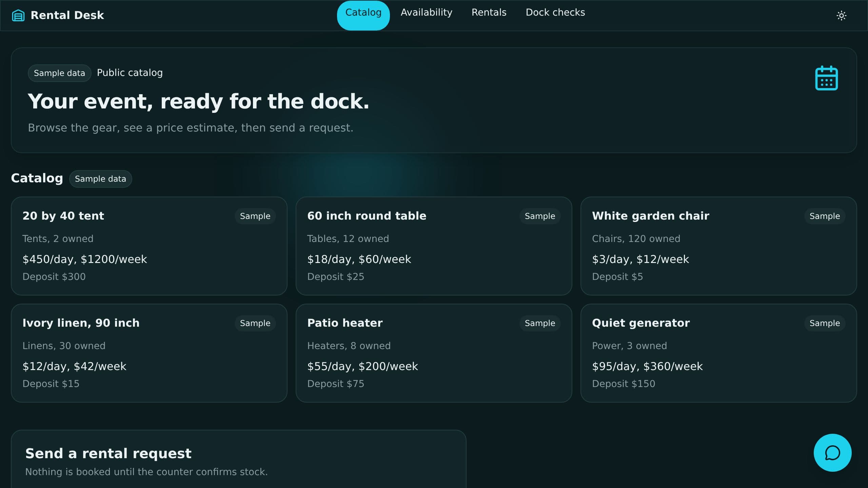
Task: Select the 20 by 40 tent card title
Action: [x=63, y=216]
